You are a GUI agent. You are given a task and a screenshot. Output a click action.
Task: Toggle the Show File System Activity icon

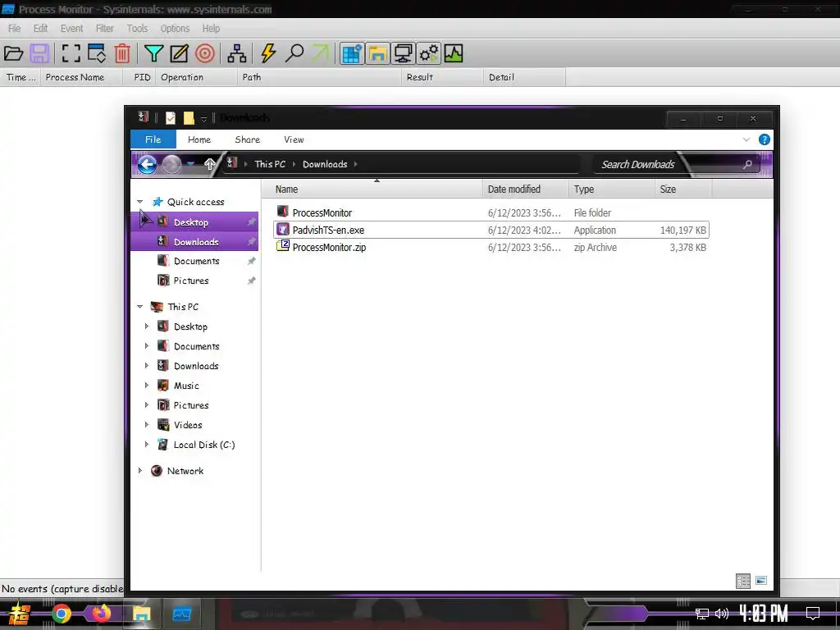377,53
